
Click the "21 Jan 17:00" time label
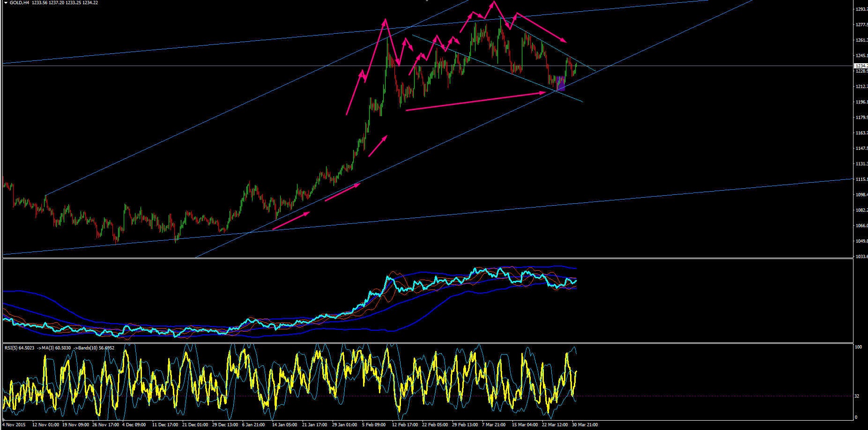314,425
